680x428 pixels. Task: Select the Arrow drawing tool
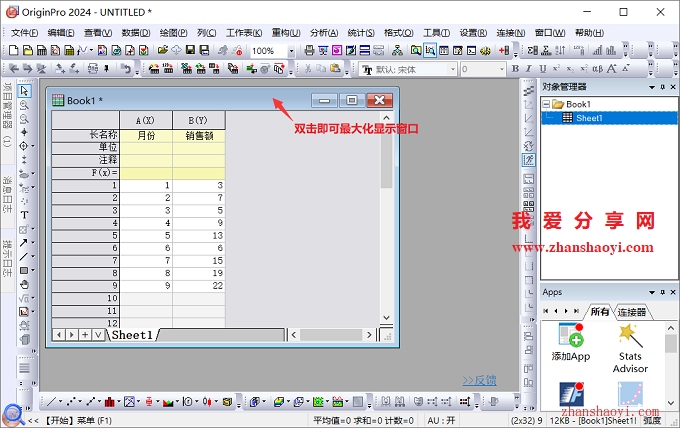click(x=23, y=243)
